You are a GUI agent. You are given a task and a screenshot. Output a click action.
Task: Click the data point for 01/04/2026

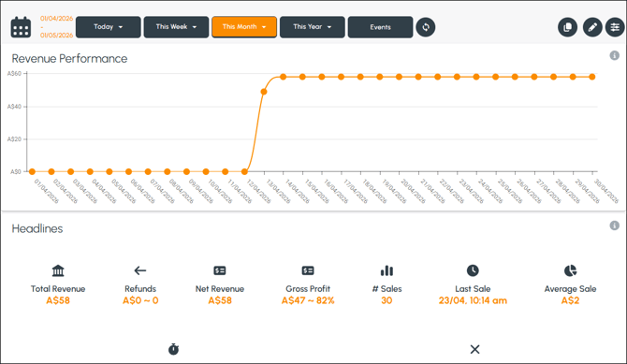tap(32, 171)
